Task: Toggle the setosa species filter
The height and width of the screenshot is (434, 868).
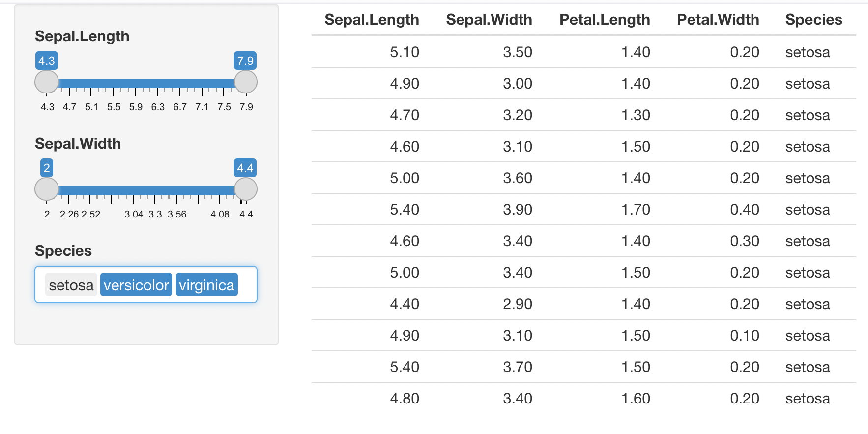Action: coord(71,284)
